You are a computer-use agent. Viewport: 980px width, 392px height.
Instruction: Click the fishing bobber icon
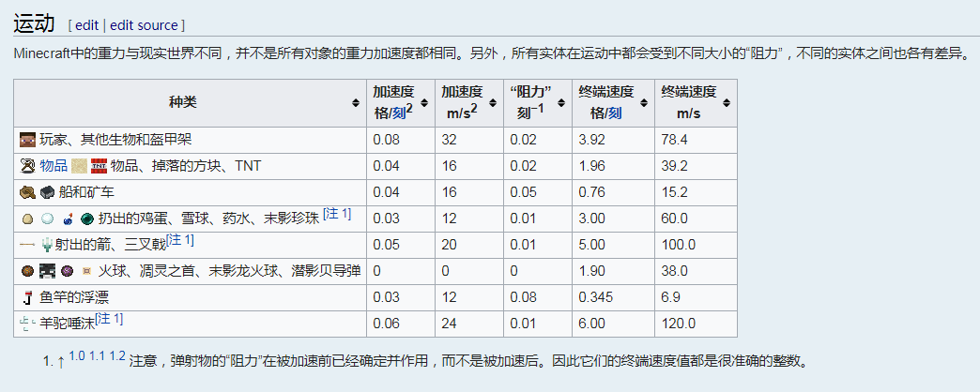pos(27,297)
